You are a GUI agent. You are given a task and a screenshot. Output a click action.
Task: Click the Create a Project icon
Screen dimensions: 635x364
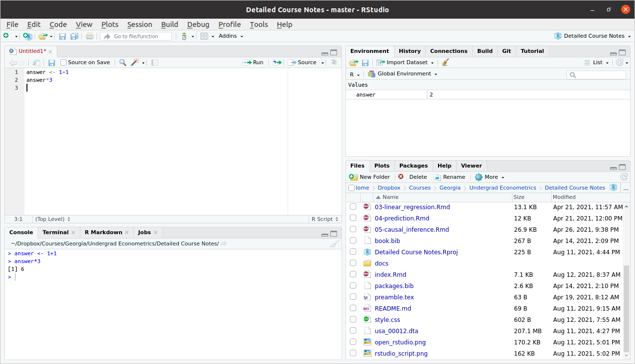27,36
